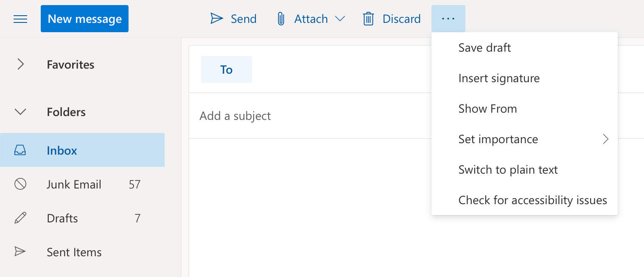The height and width of the screenshot is (277, 644).
Task: Click the Inbox tray icon
Action: pyautogui.click(x=20, y=150)
